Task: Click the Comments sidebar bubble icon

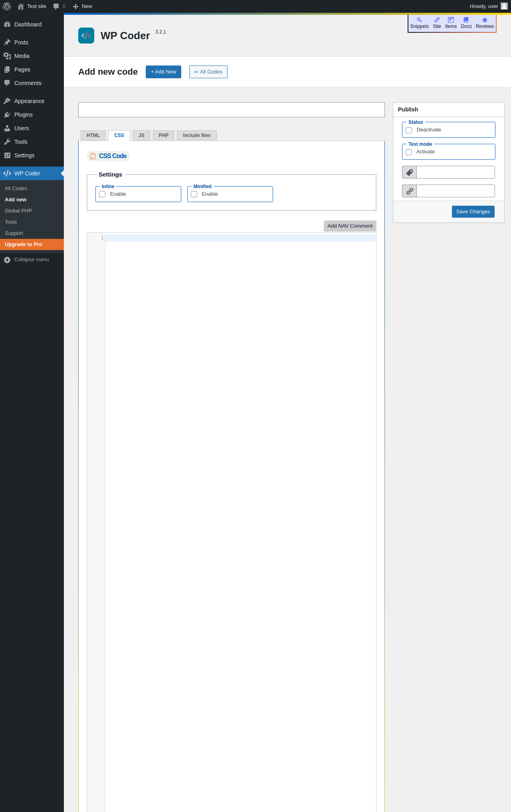Action: click(x=7, y=83)
